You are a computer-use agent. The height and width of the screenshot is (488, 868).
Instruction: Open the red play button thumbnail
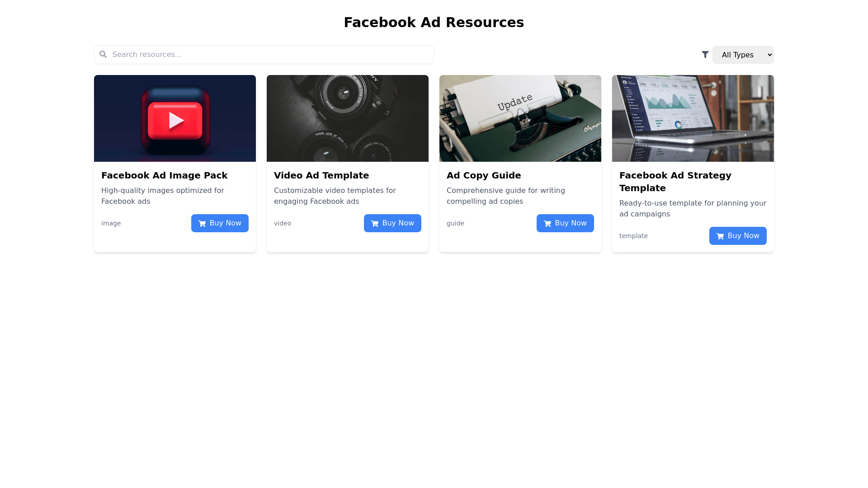point(175,118)
